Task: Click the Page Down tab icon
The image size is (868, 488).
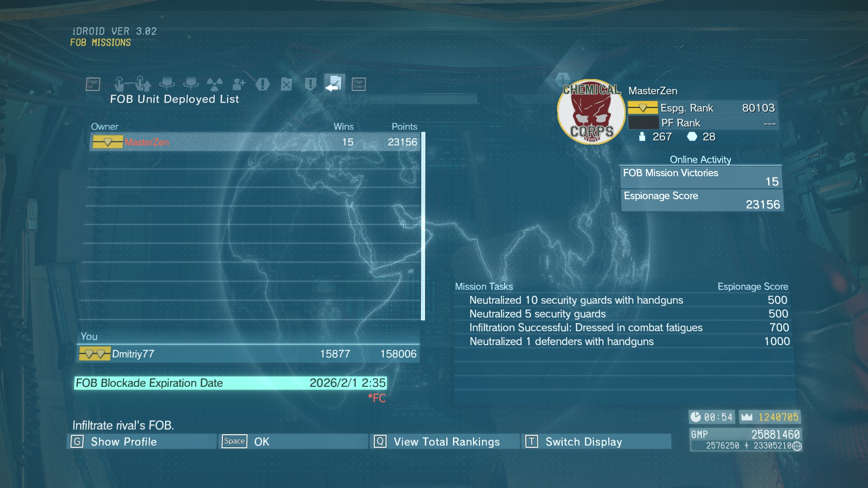Action: tap(359, 84)
